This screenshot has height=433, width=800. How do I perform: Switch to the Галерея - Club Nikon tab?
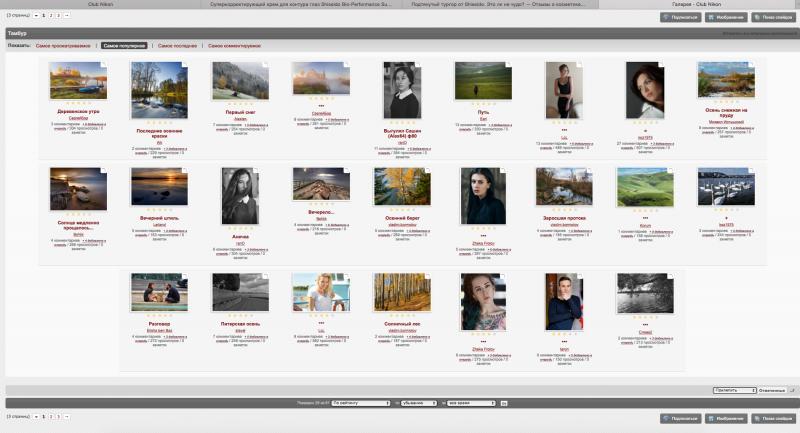coord(699,4)
